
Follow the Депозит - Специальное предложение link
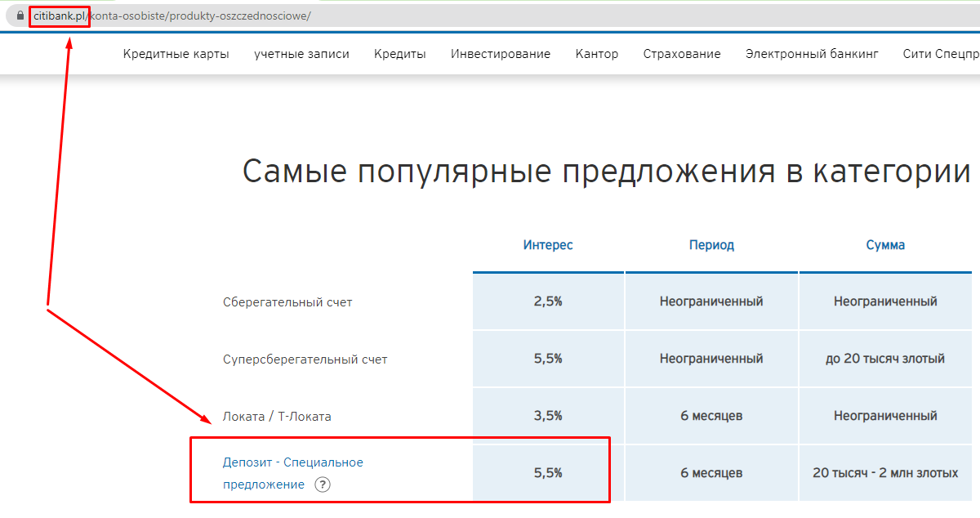pyautogui.click(x=293, y=473)
